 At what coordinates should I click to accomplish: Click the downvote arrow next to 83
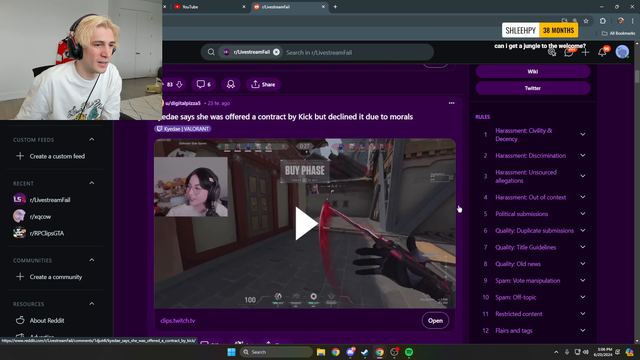pyautogui.click(x=179, y=84)
